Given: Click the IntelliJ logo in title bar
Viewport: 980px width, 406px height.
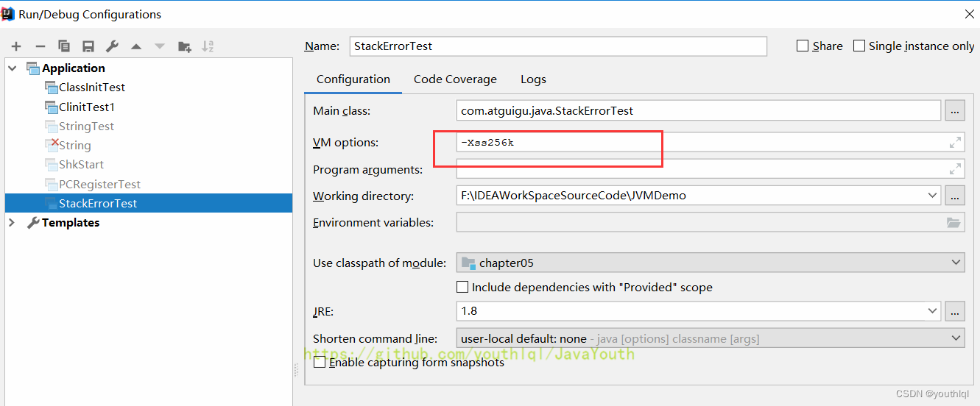Looking at the screenshot, I should [9, 13].
